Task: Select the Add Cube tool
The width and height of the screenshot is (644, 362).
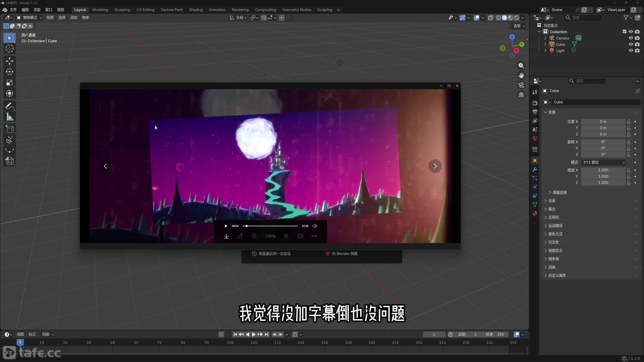Action: 10,129
